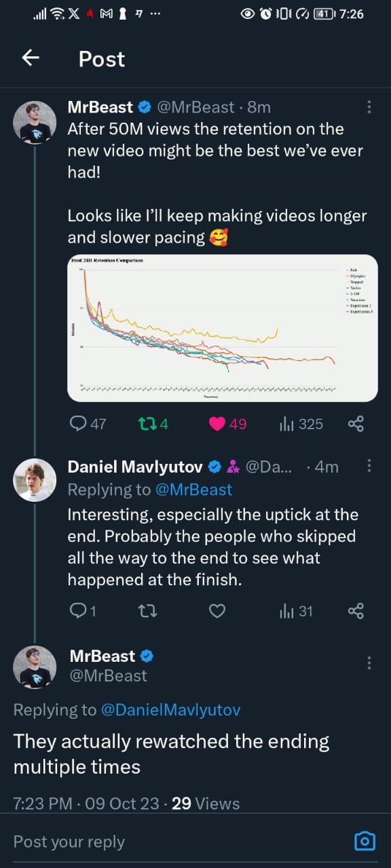Tap the back arrow to return
The height and width of the screenshot is (868, 391).
[30, 58]
